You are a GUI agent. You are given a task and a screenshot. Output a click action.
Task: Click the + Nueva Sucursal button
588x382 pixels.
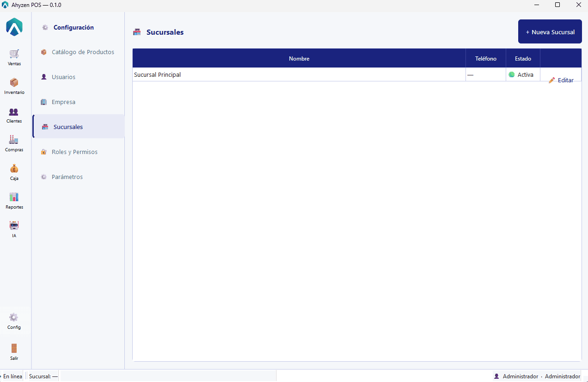click(550, 31)
